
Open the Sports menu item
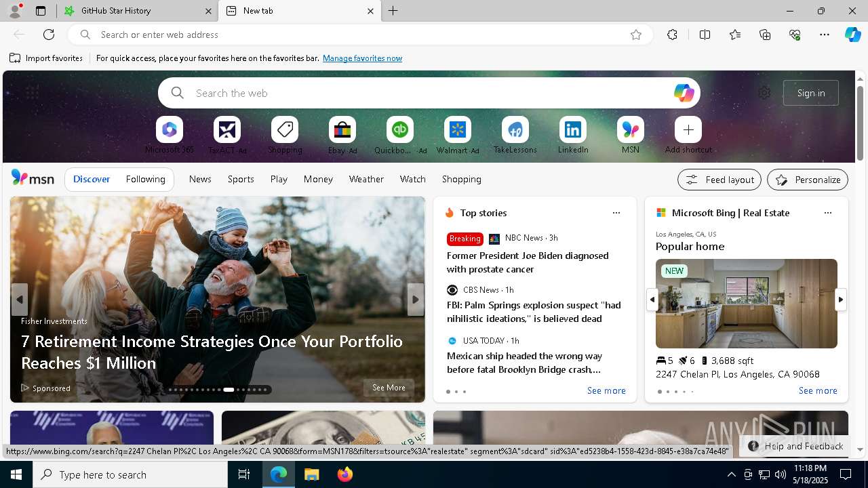241,179
